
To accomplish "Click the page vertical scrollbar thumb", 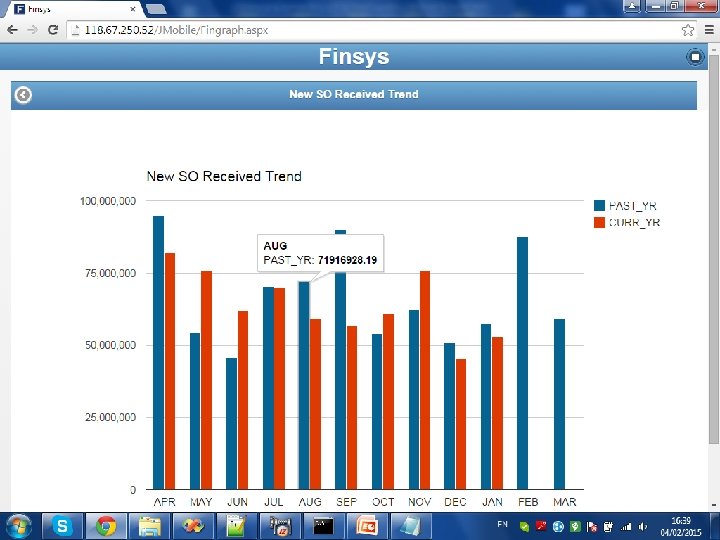I will click(714, 248).
